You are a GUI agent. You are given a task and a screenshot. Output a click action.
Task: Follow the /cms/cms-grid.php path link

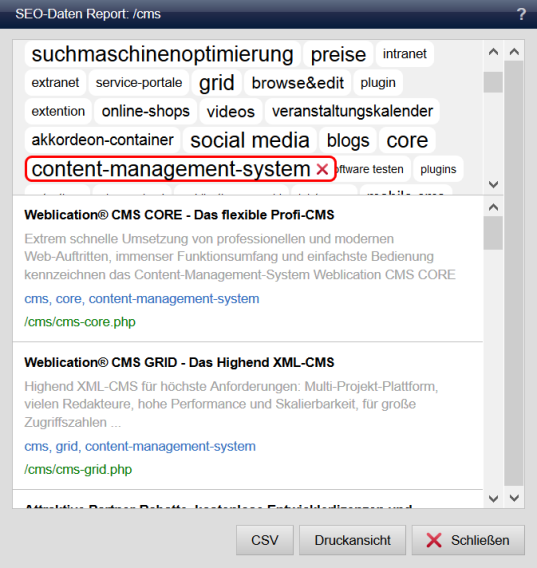78,469
